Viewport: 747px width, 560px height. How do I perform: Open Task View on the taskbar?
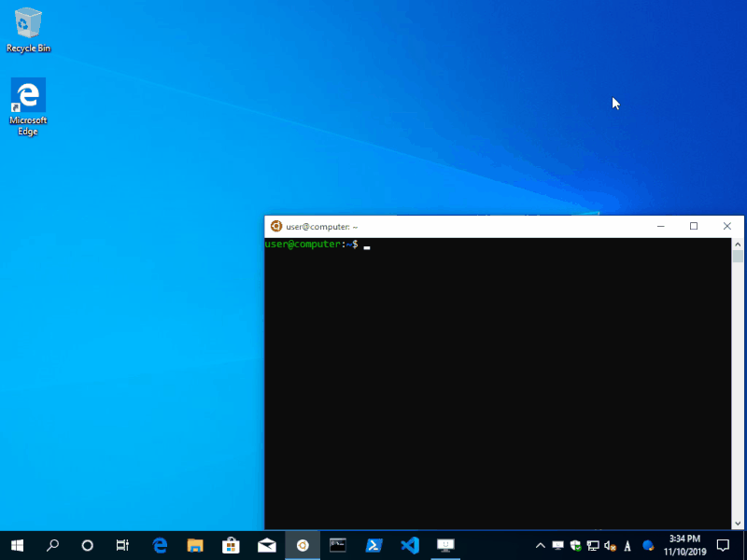pos(122,545)
